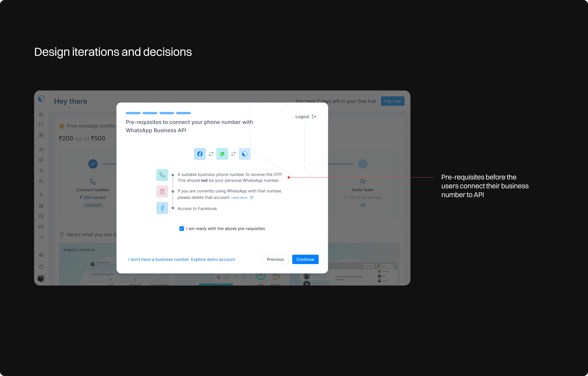Open the chatbot robot icon in the sidebar

(41, 181)
